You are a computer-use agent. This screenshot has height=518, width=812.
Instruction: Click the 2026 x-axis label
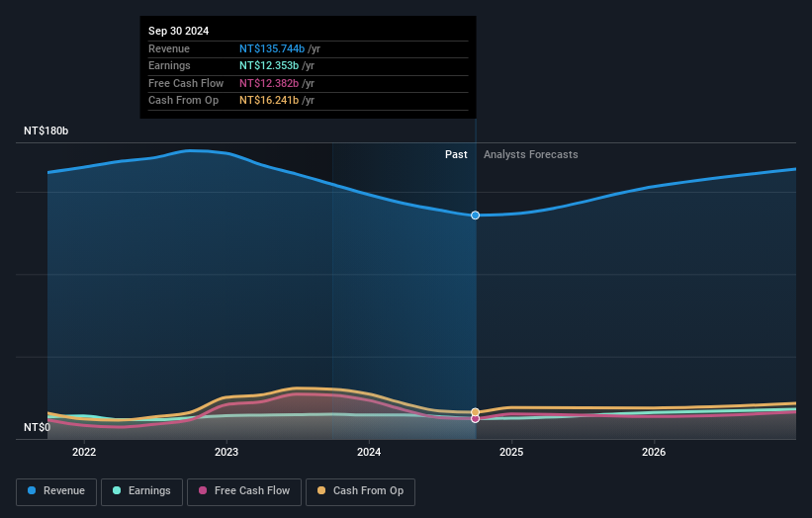[x=654, y=453]
